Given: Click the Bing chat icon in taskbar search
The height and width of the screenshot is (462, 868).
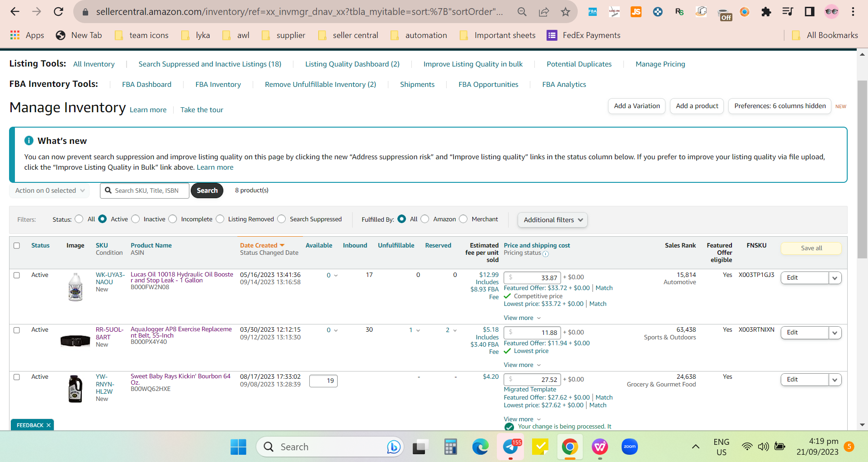Looking at the screenshot, I should click(x=394, y=447).
